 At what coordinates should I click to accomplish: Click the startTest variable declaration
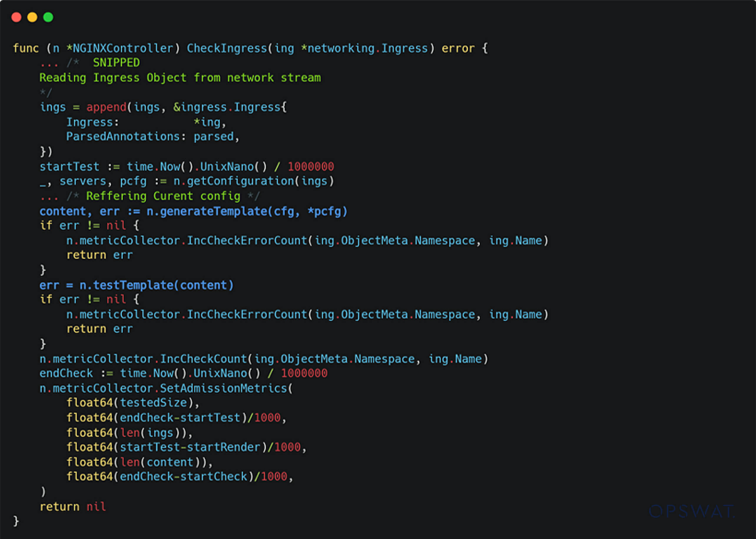pos(69,167)
